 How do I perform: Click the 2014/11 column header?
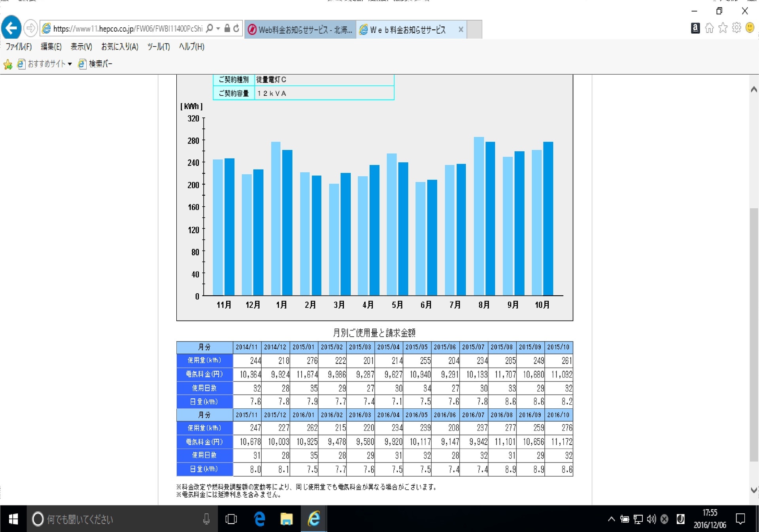point(247,347)
